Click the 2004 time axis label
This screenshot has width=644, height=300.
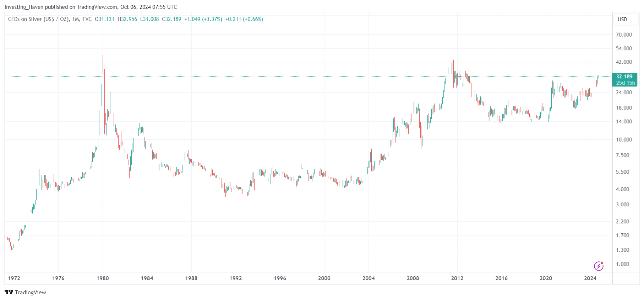(x=369, y=278)
